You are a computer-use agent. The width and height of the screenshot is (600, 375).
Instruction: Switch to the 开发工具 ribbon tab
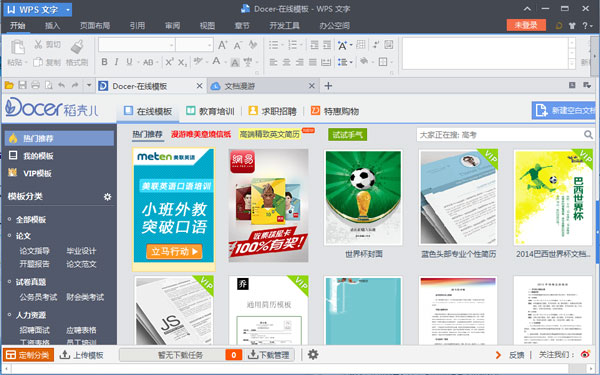point(284,26)
